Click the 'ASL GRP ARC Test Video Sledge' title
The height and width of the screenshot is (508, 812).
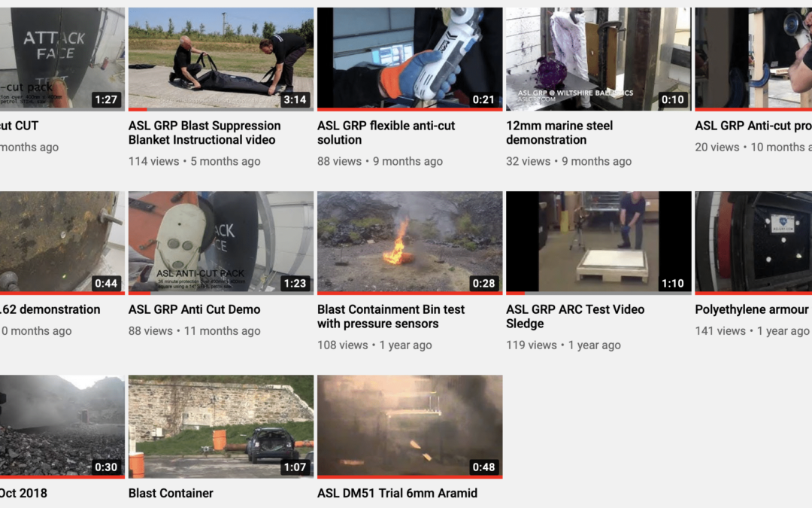pyautogui.click(x=575, y=316)
